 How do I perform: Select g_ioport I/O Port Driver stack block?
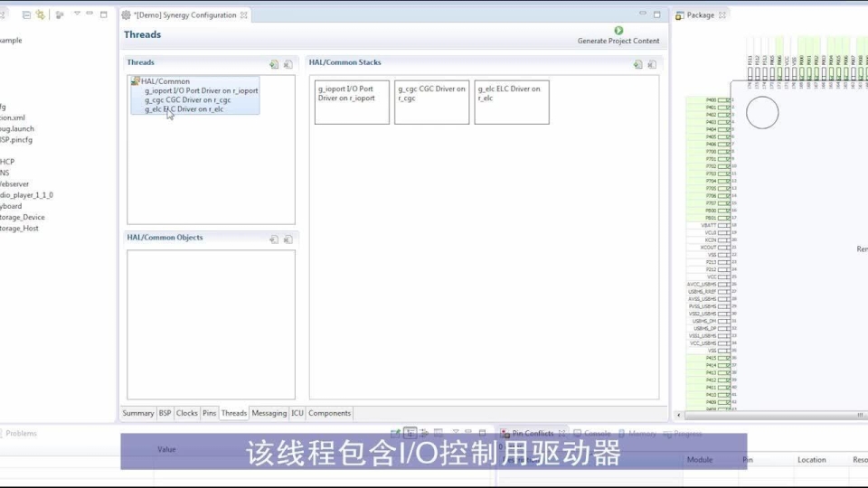[x=352, y=102]
